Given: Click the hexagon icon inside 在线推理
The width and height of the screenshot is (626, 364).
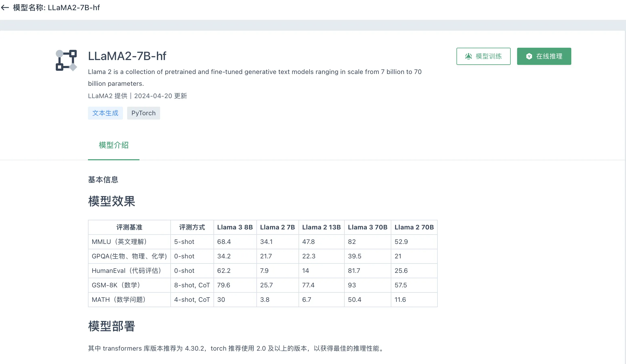Looking at the screenshot, I should (529, 56).
